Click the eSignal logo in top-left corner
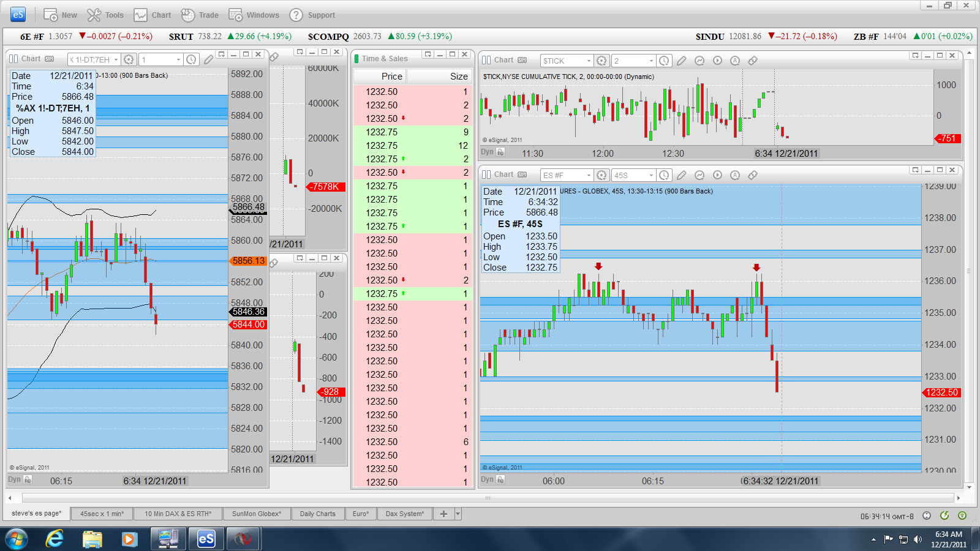980x551 pixels. click(x=18, y=15)
